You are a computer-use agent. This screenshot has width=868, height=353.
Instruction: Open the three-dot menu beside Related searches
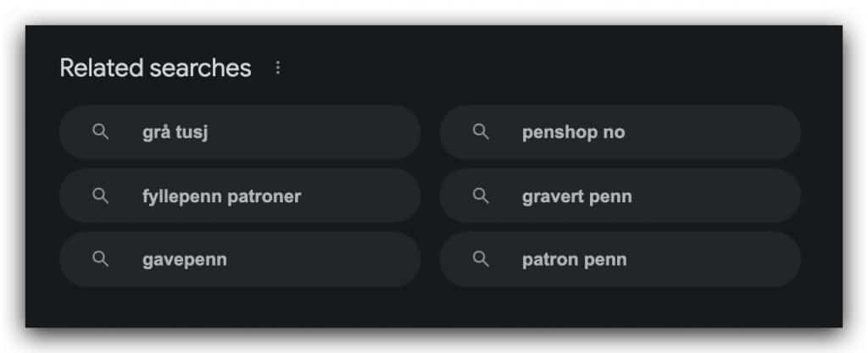tap(278, 68)
